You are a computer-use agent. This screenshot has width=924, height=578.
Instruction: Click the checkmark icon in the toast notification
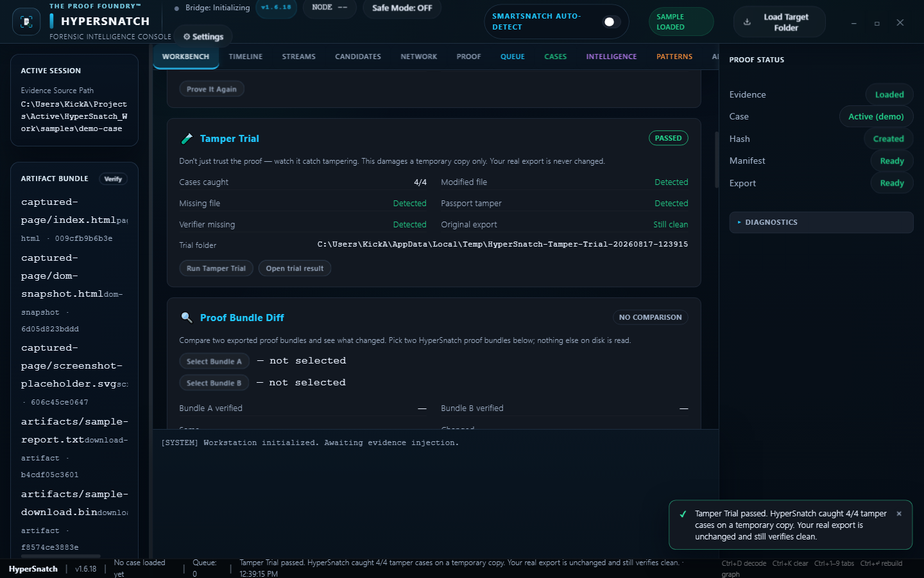point(683,514)
